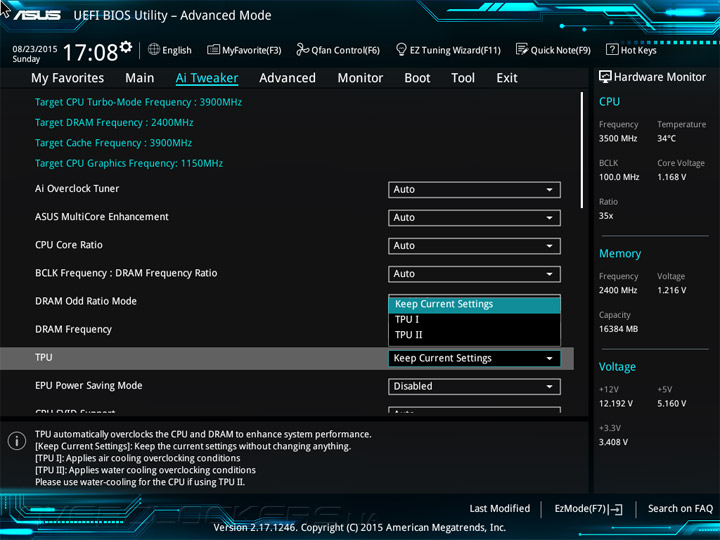Open the clock settings gear icon
The width and height of the screenshot is (720, 540).
click(x=126, y=47)
